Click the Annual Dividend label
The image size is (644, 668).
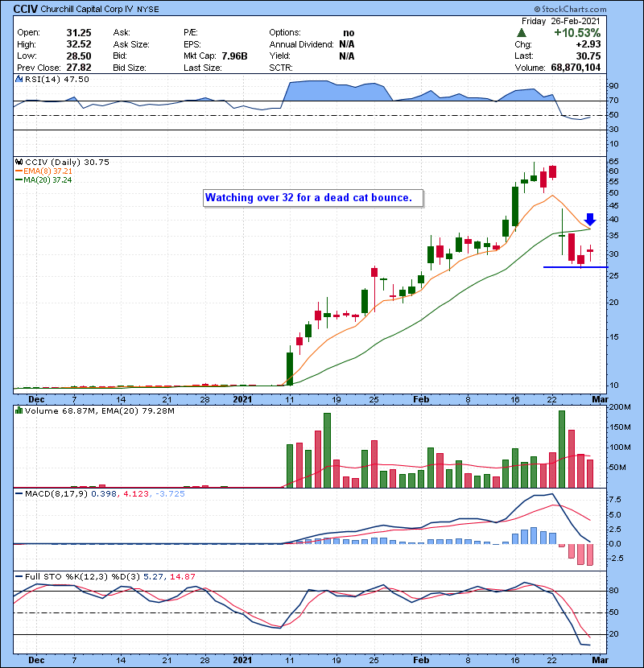click(x=301, y=44)
